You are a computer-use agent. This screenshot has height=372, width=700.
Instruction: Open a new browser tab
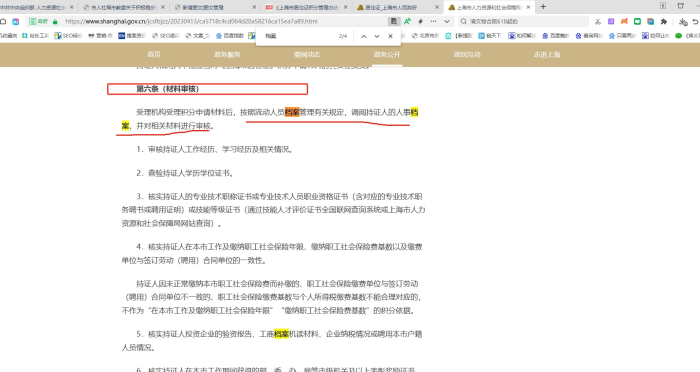tap(543, 7)
